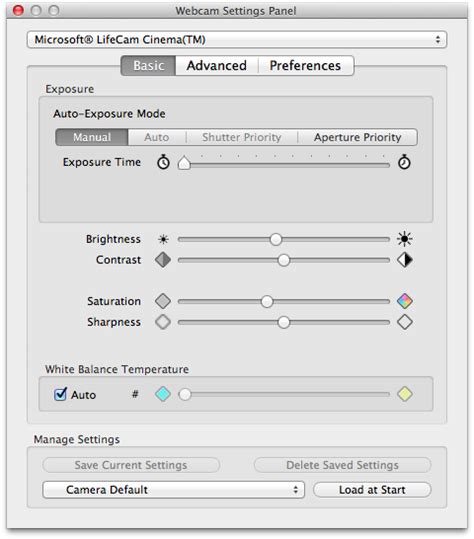This screenshot has height=539, width=474.
Task: Open the Microsoft LifeCam Cinema camera dropdown
Action: [x=237, y=40]
